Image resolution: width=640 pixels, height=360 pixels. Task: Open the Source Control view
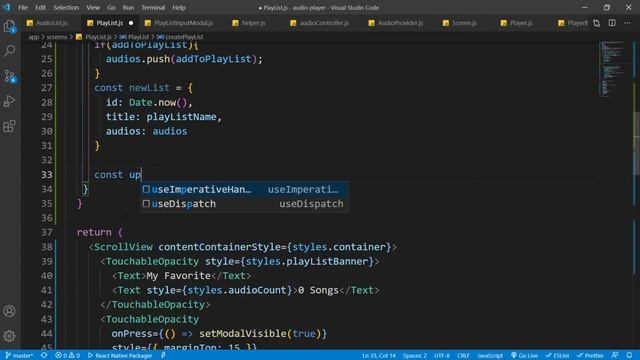[x=9, y=76]
